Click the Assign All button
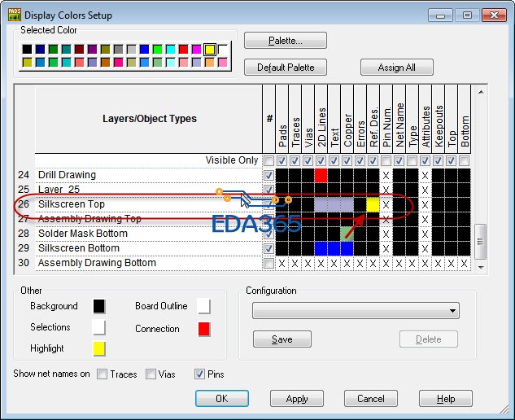Screen dimensions: 515x420 click(397, 68)
